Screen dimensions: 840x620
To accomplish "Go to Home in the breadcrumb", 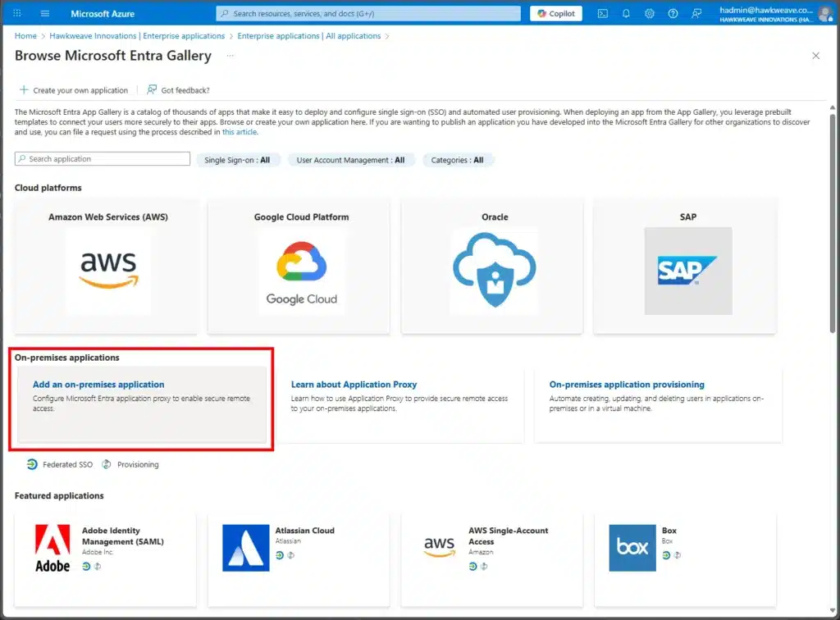I will pos(25,36).
